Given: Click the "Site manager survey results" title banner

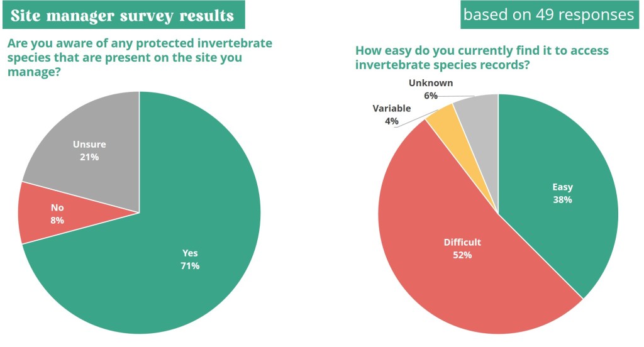Looking at the screenshot, I should click(x=123, y=15).
